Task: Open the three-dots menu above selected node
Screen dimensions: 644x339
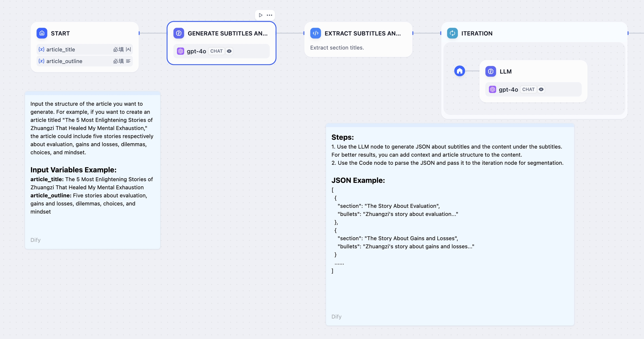Action: click(269, 15)
